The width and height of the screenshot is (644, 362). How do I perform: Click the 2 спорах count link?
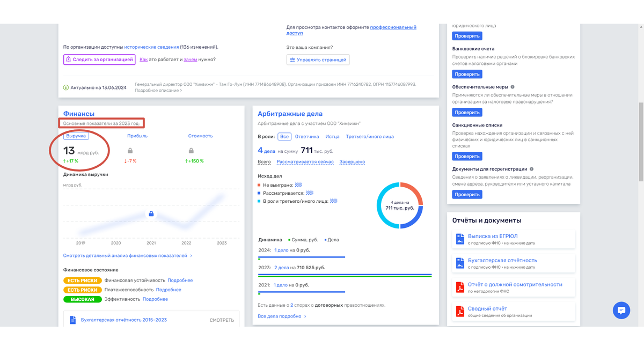[x=292, y=305]
